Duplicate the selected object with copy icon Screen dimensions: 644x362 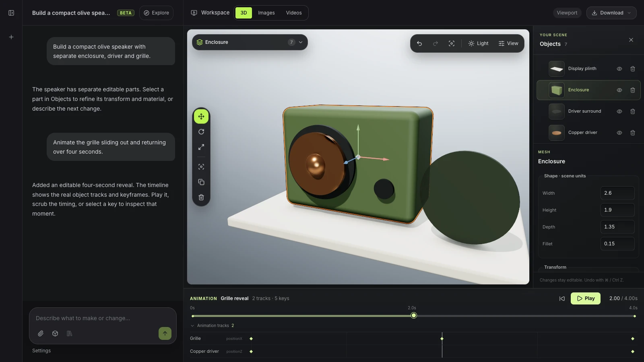coord(201,182)
